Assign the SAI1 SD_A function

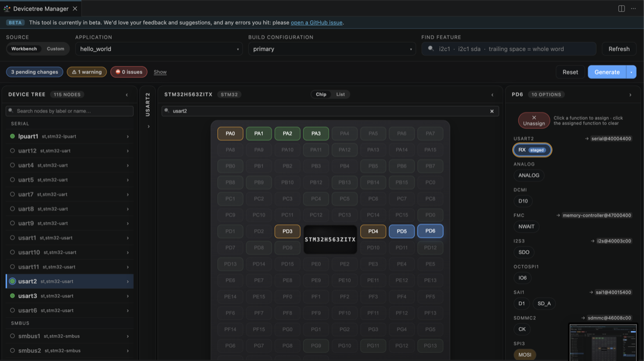[544, 304]
